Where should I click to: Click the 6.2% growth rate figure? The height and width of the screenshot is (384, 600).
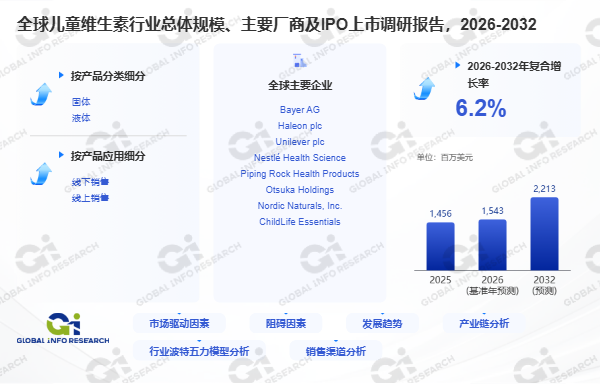(481, 108)
